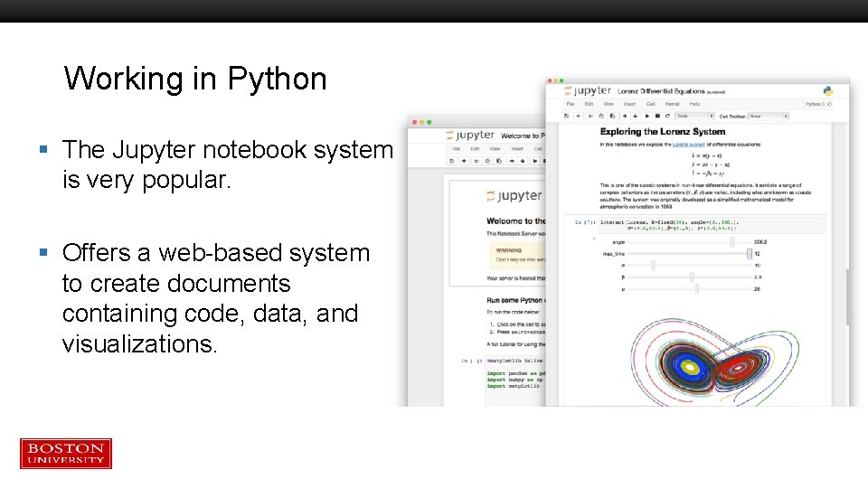The height and width of the screenshot is (488, 868).
Task: Save the Lorenz notebook with the save icon
Action: coord(566,117)
